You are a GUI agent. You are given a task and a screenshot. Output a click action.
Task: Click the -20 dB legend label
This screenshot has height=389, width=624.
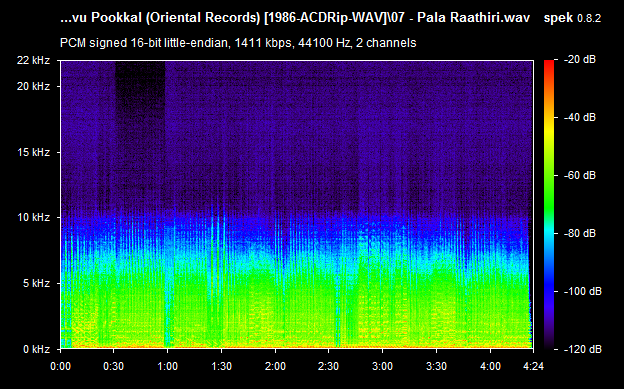[x=580, y=60]
